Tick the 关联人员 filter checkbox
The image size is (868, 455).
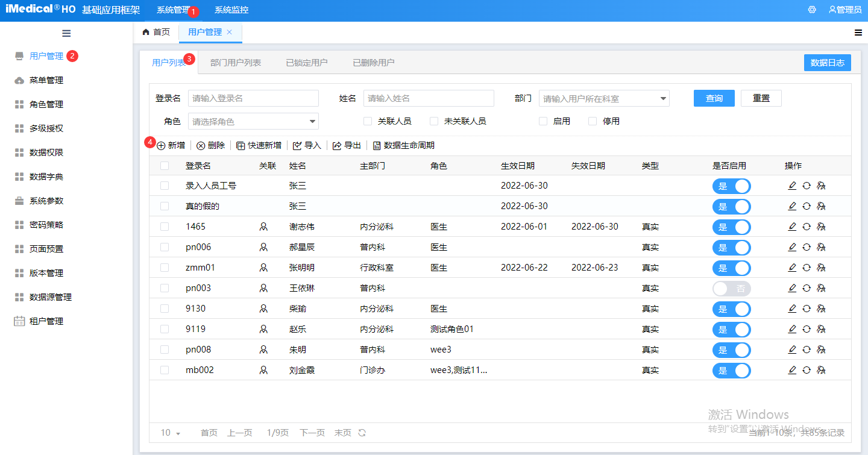(x=368, y=121)
